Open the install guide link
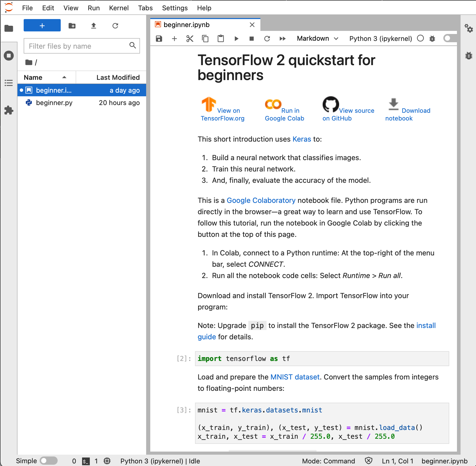The height and width of the screenshot is (466, 476). pos(426,325)
